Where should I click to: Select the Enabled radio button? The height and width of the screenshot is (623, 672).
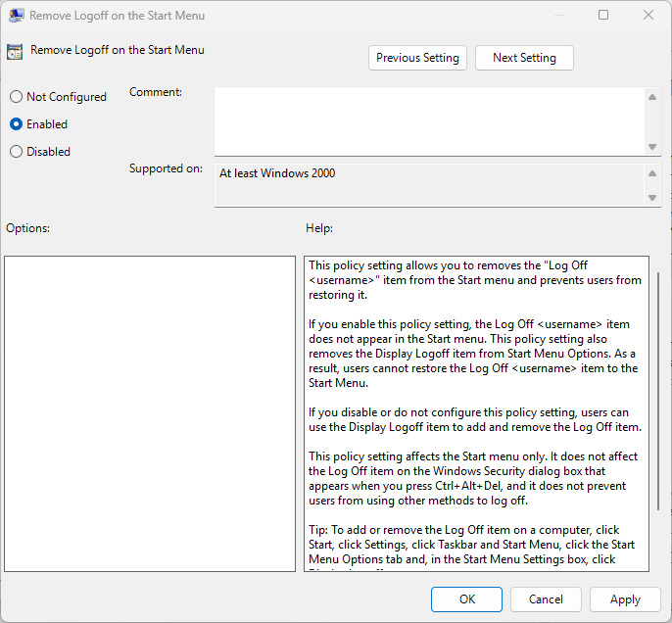(x=16, y=124)
